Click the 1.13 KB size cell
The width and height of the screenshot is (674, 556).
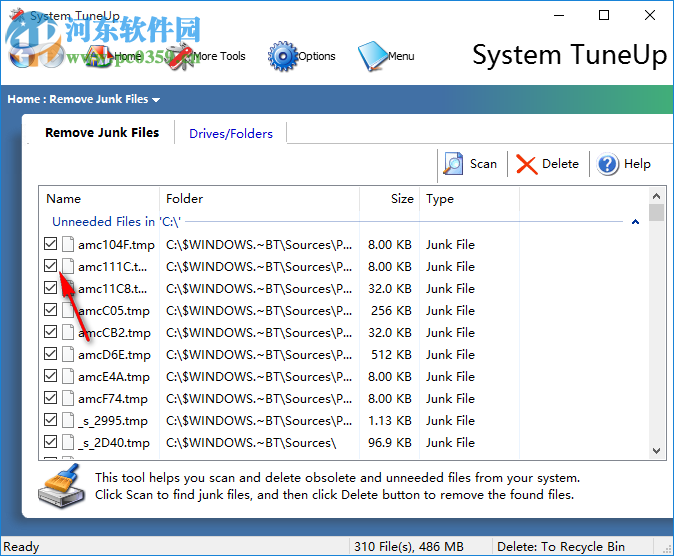(x=390, y=420)
